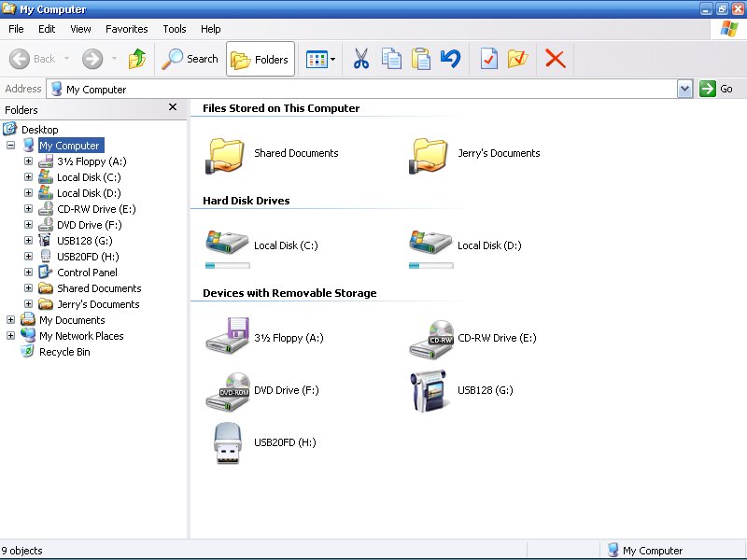Open the Views dropdown button
The height and width of the screenshot is (560, 747).
(321, 59)
